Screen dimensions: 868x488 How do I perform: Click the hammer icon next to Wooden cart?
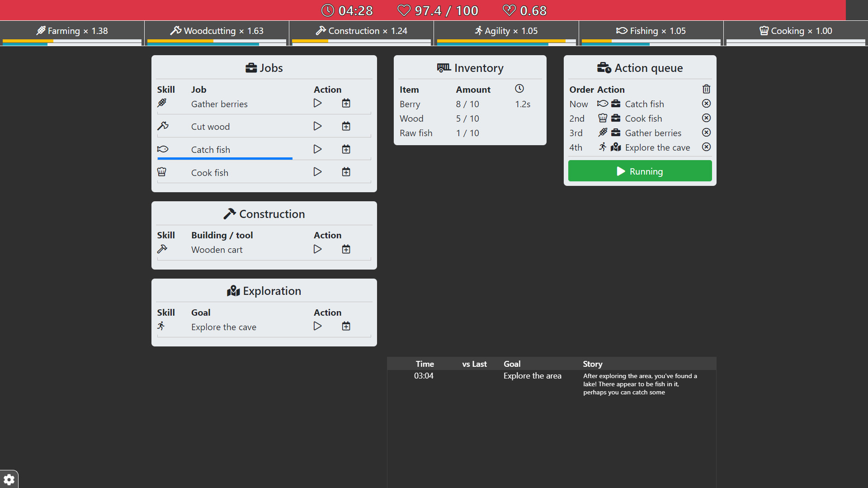click(x=162, y=248)
